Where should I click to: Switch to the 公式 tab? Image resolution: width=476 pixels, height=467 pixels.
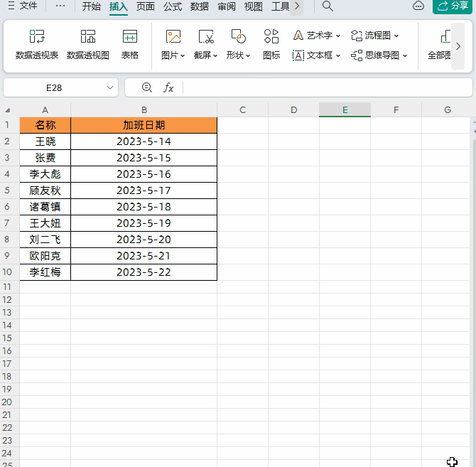coord(173,6)
